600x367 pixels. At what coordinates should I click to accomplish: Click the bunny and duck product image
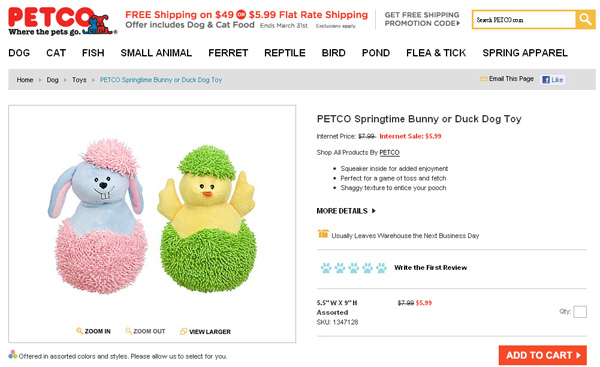click(152, 216)
